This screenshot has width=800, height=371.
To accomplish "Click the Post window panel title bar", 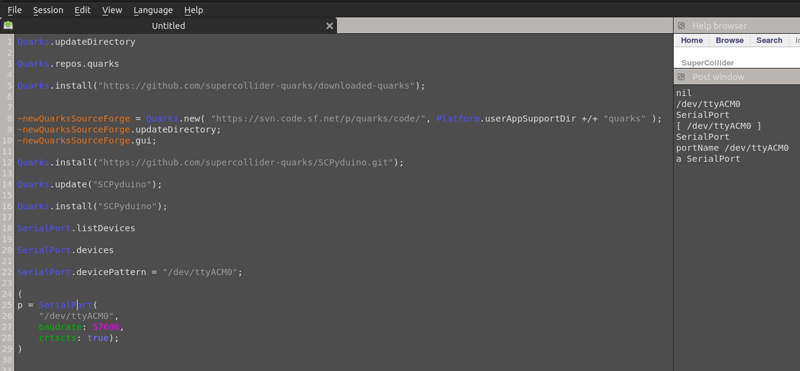I will pyautogui.click(x=737, y=77).
